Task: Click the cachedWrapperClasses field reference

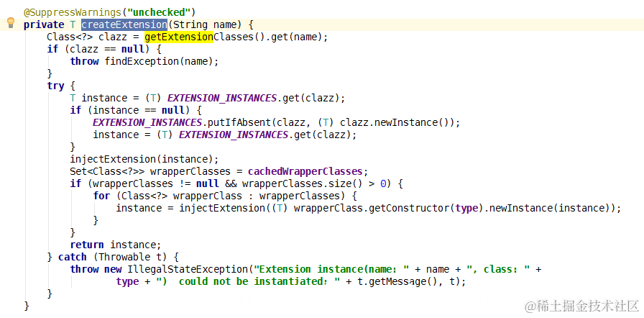Action: pos(305,171)
